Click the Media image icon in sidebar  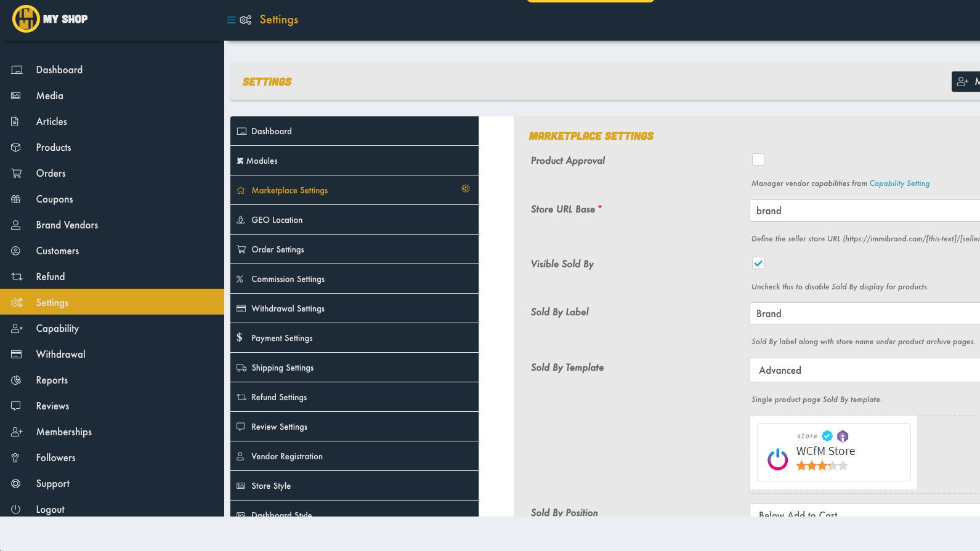(16, 96)
